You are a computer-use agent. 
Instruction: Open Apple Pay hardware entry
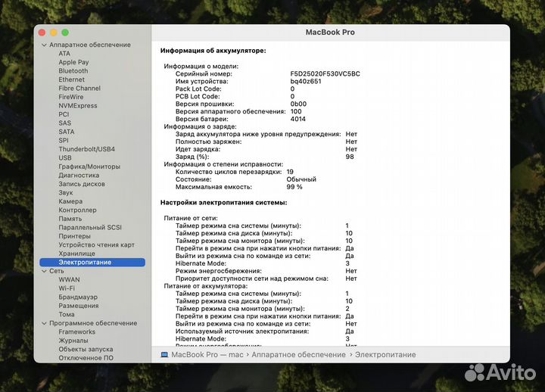pos(73,62)
